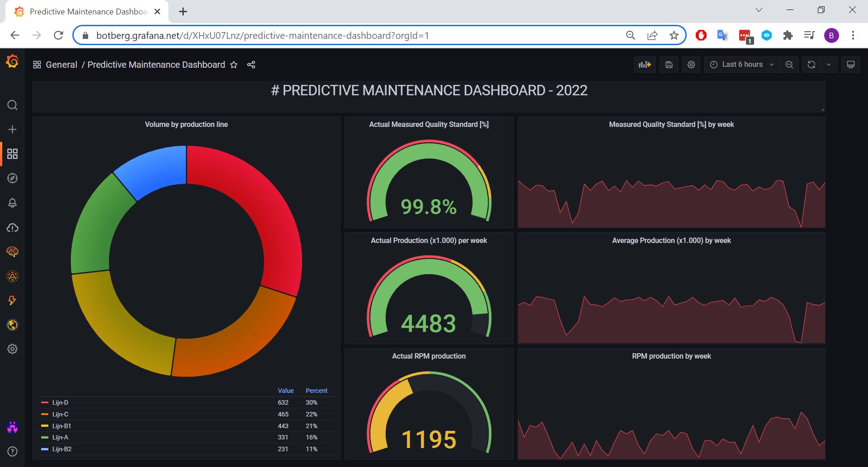Image resolution: width=868 pixels, height=467 pixels.
Task: Expand the Actual Measured Quality Standard panel menu
Action: click(428, 124)
